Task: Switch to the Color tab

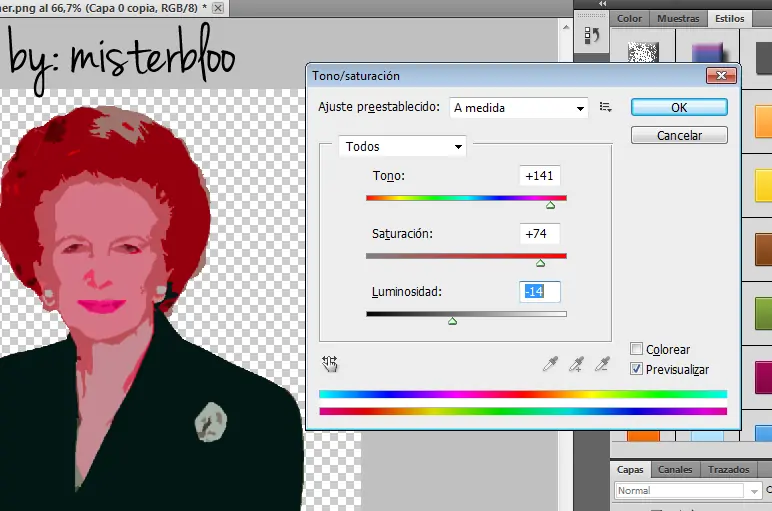Action: pyautogui.click(x=629, y=19)
